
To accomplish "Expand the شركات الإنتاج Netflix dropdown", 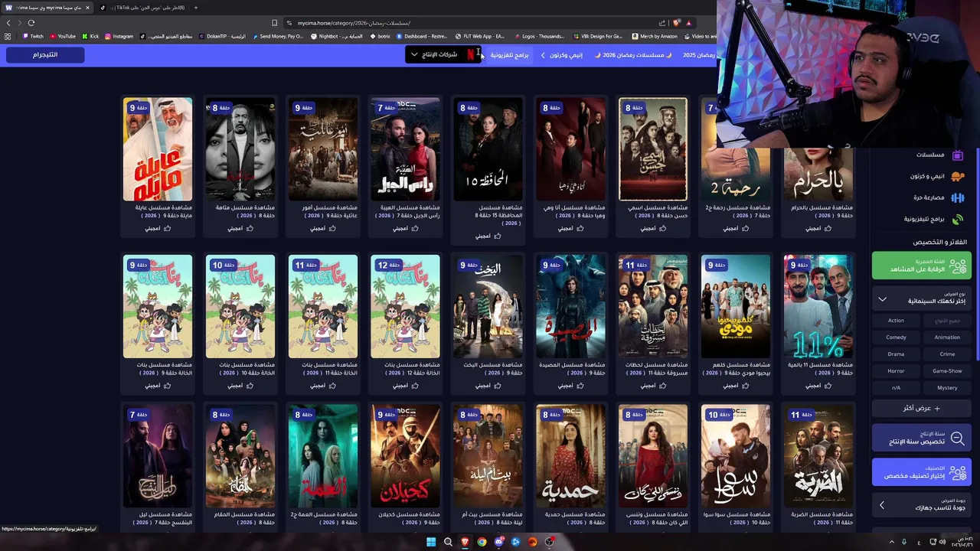I will point(443,54).
